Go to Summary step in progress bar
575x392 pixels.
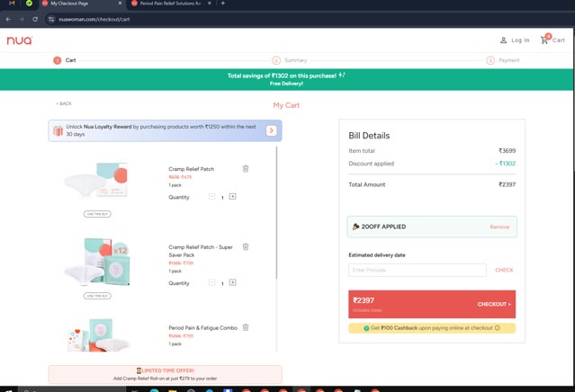tap(290, 60)
